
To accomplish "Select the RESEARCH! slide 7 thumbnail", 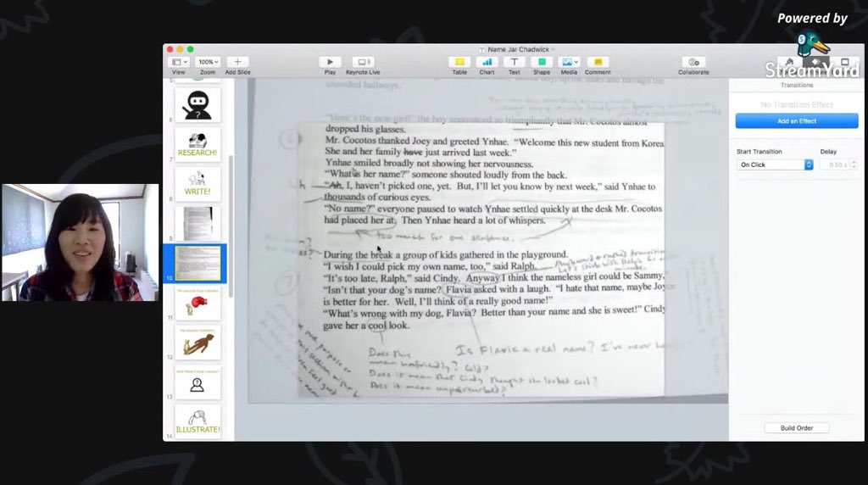I will point(198,144).
